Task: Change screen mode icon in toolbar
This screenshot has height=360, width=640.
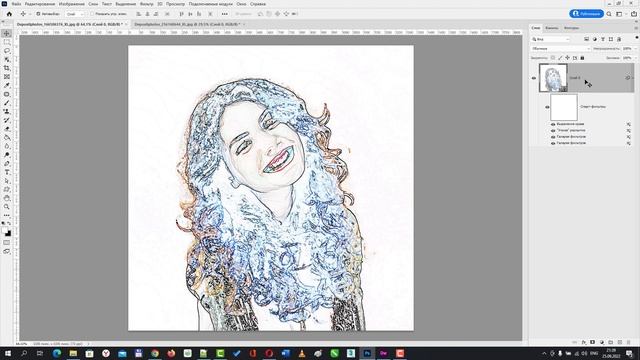Action: coord(7,251)
